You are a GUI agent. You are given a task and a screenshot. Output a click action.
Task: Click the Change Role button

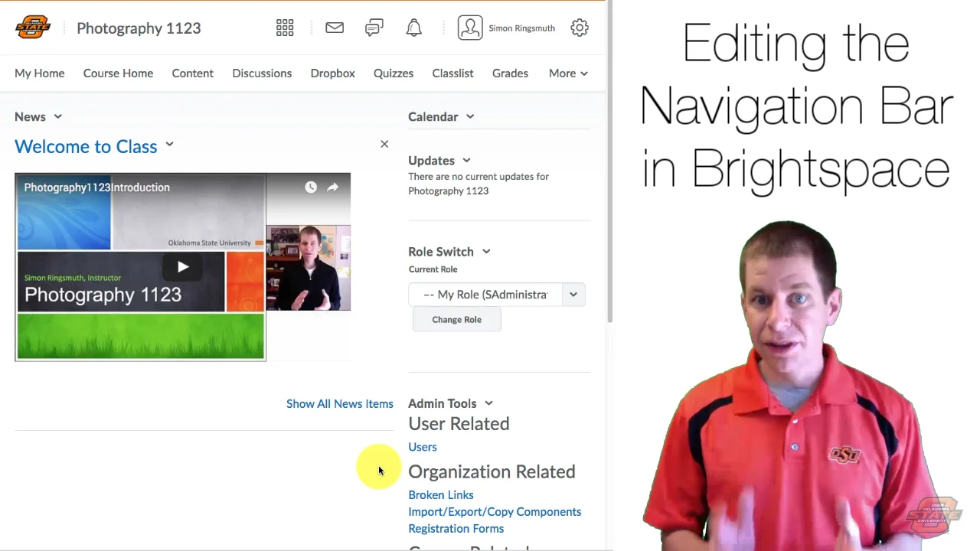click(x=456, y=320)
